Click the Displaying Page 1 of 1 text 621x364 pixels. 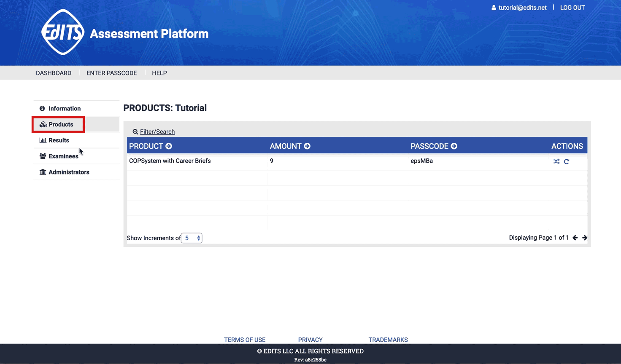coord(539,238)
